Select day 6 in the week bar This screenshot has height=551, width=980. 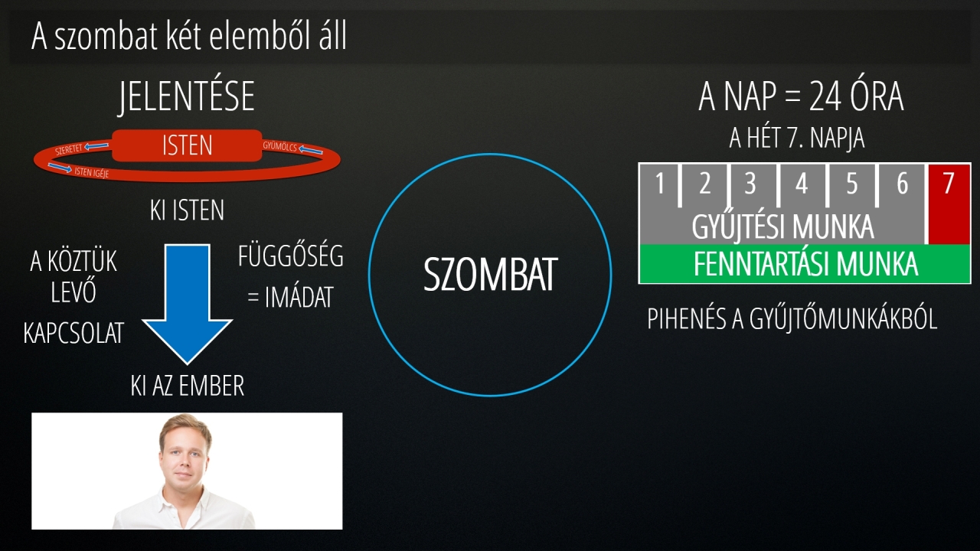pyautogui.click(x=902, y=184)
